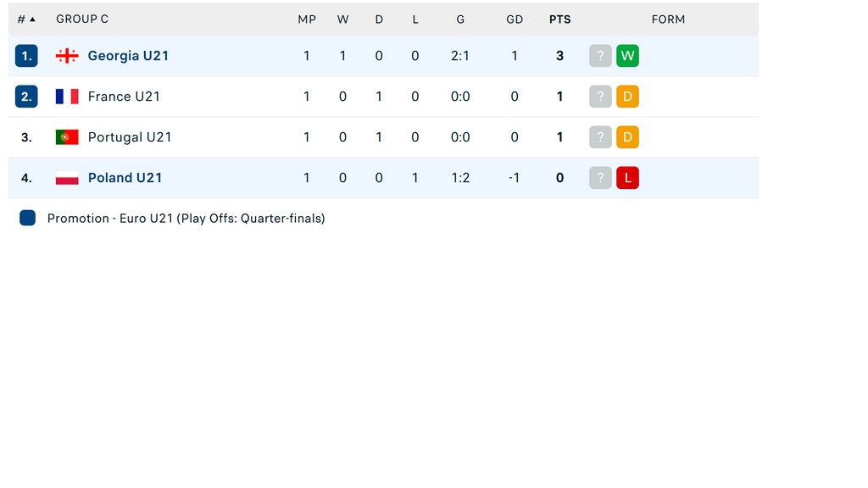
Task: Open the Georgia U21 team link
Action: coord(128,56)
